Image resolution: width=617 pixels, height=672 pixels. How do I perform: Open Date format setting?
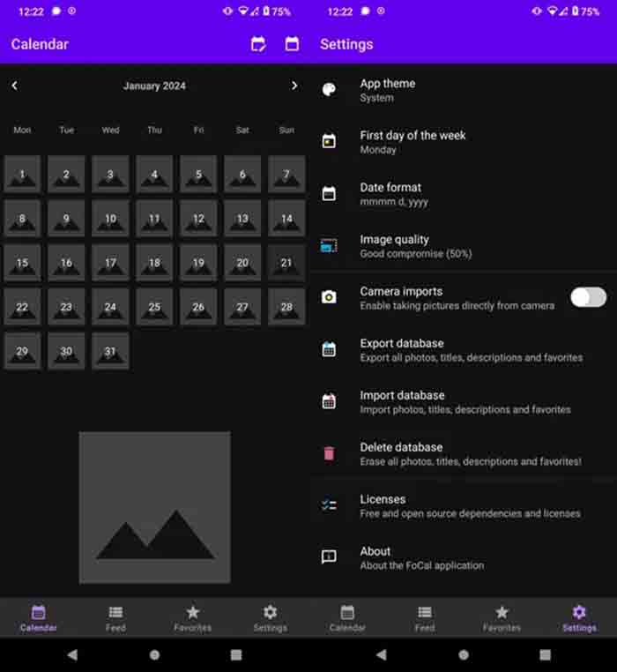464,194
